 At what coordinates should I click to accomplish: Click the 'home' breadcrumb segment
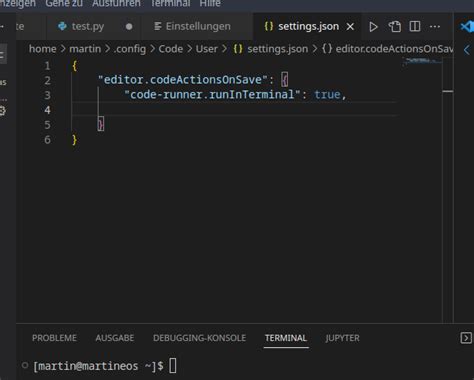43,49
